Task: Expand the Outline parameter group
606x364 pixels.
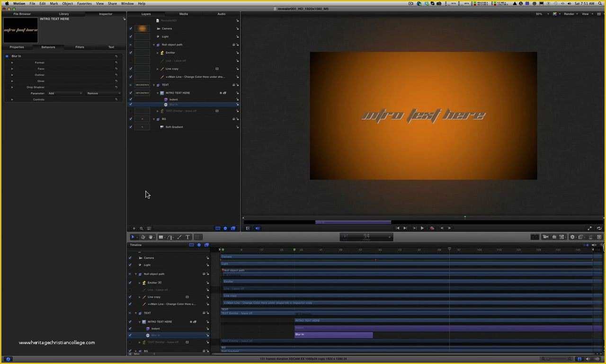Action: click(12, 75)
